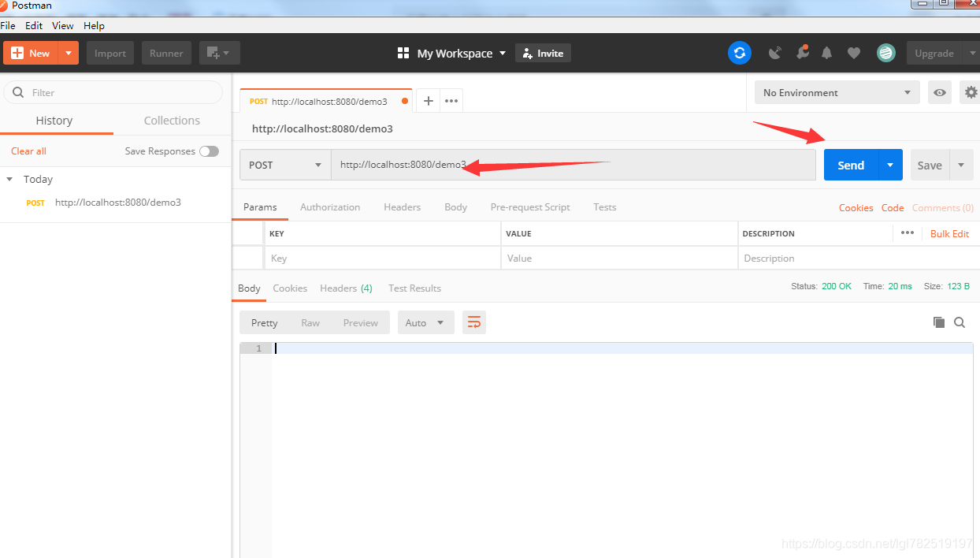The image size is (980, 558).
Task: Open the Edit menu
Action: click(34, 25)
